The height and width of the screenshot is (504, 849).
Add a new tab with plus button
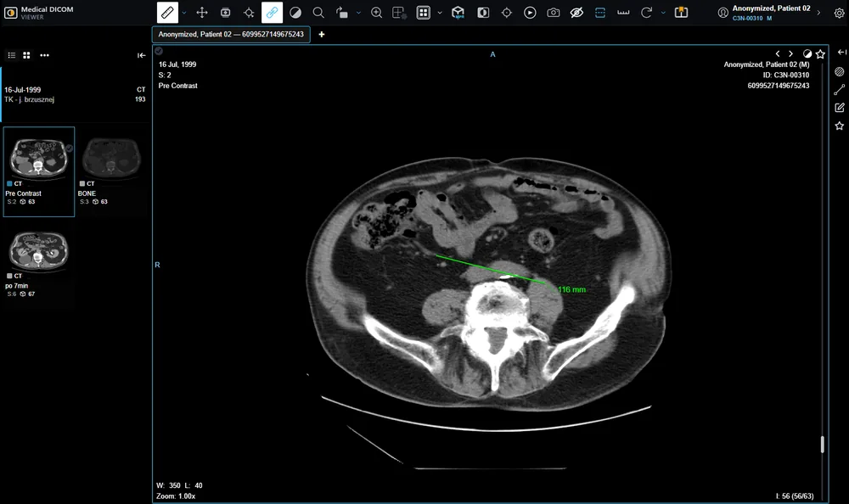point(322,34)
